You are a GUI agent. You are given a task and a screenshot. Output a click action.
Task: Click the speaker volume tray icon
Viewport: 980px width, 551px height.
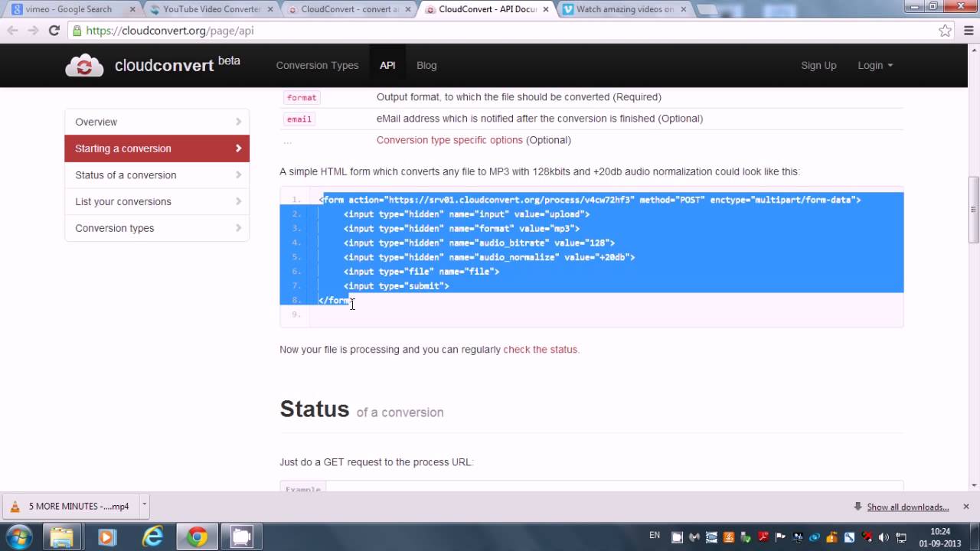point(884,537)
